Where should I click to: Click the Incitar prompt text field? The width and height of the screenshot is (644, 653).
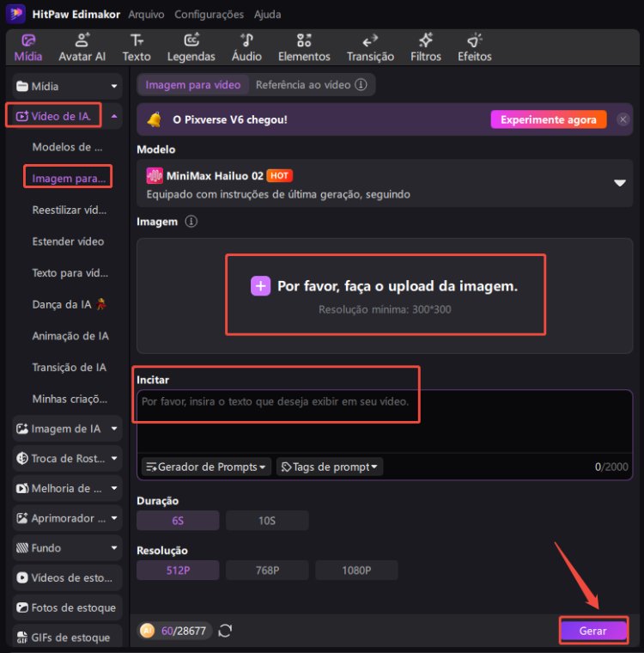point(384,421)
